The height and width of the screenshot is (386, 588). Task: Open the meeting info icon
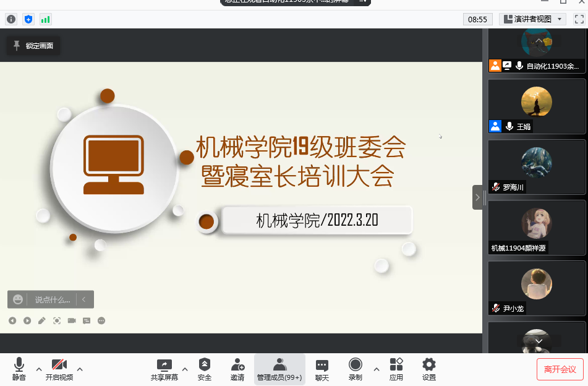(x=11, y=19)
